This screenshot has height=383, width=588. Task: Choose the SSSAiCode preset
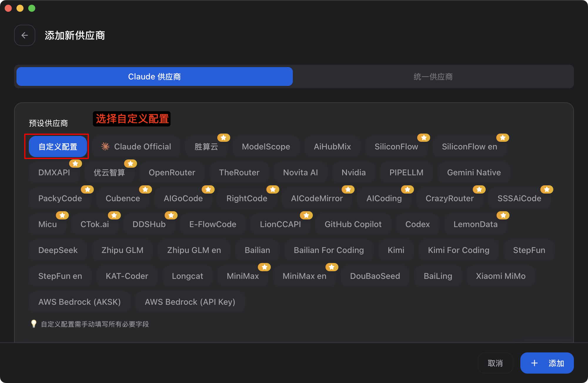(x=519, y=198)
